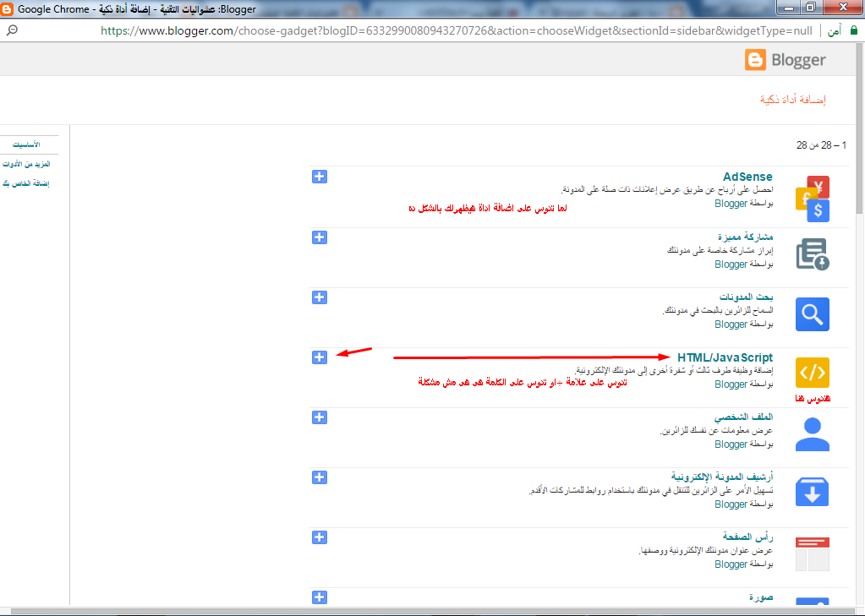Image resolution: width=865 pixels, height=616 pixels.
Task: Click Blogger author link under رأس الصفحة
Action: (x=731, y=564)
